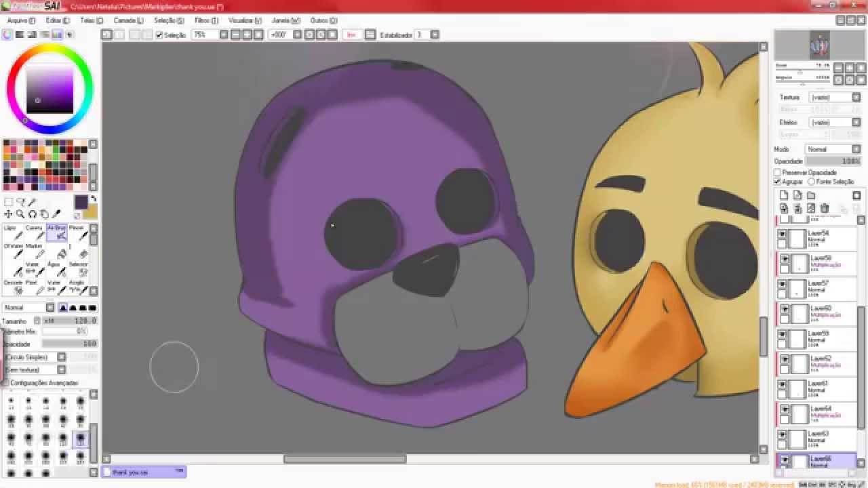Swap foreground and background colors
This screenshot has height=488, width=868.
pos(94,199)
